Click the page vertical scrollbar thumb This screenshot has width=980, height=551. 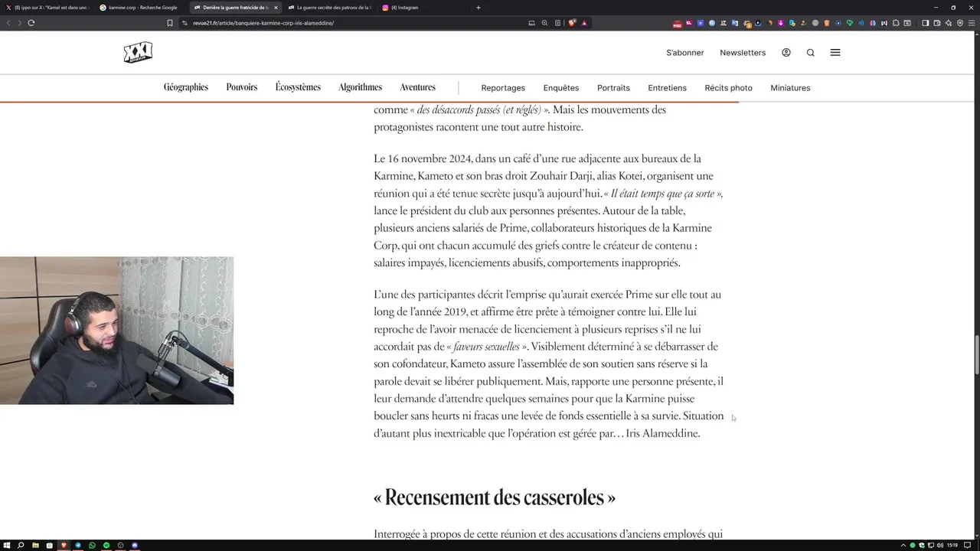977,354
